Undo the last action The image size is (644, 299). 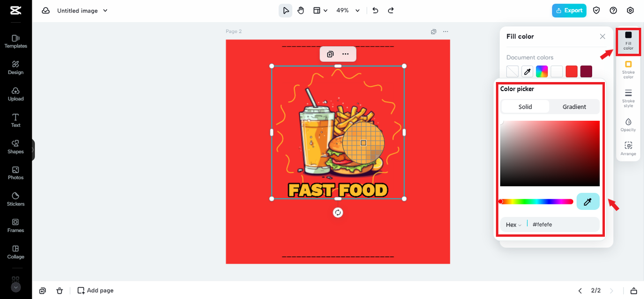coord(375,11)
